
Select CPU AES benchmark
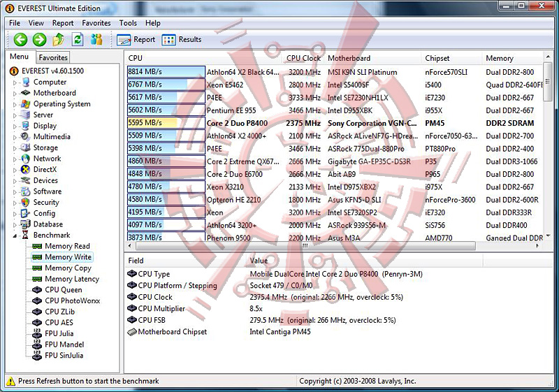(59, 323)
